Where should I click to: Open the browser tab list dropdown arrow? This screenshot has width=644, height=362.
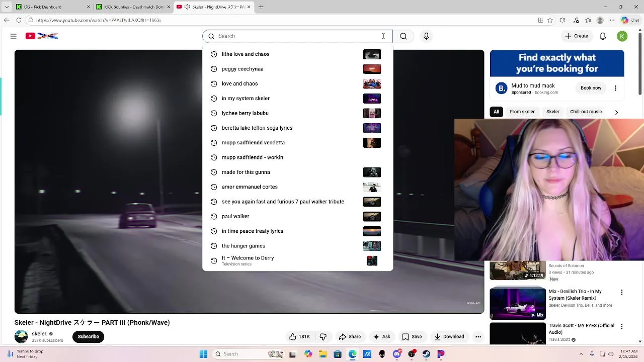point(6,7)
